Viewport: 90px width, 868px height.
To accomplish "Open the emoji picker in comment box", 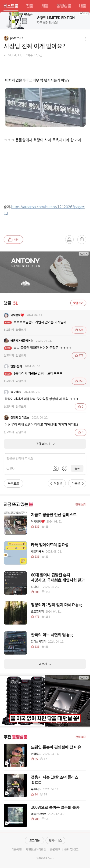I will pyautogui.click(x=65, y=468).
